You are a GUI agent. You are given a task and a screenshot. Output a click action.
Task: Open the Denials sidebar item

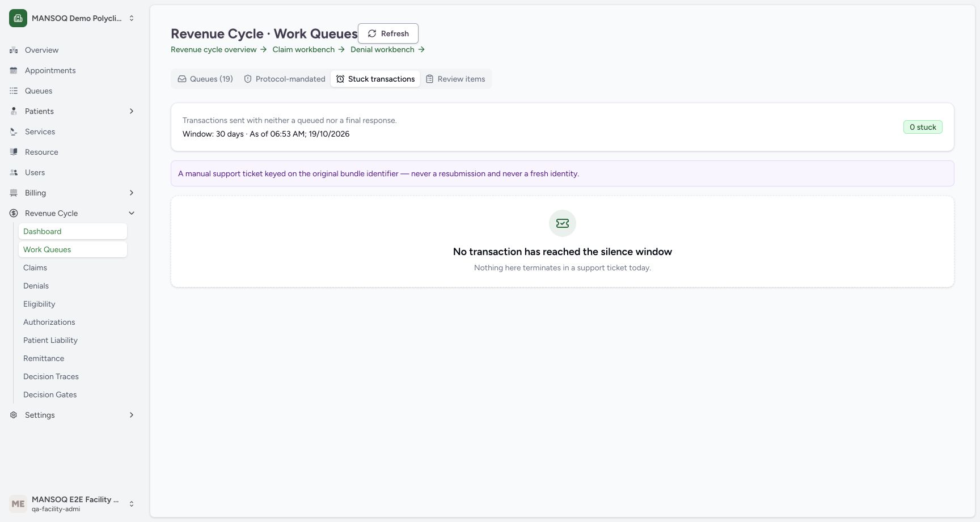click(x=73, y=286)
